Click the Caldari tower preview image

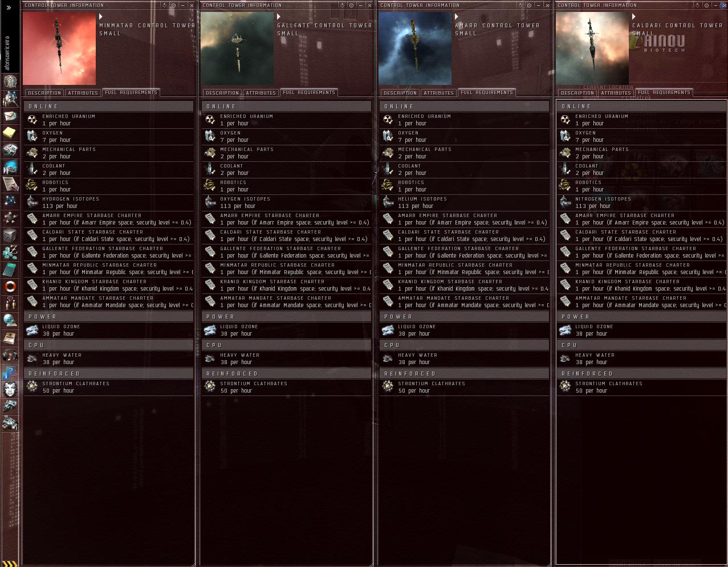pos(592,48)
